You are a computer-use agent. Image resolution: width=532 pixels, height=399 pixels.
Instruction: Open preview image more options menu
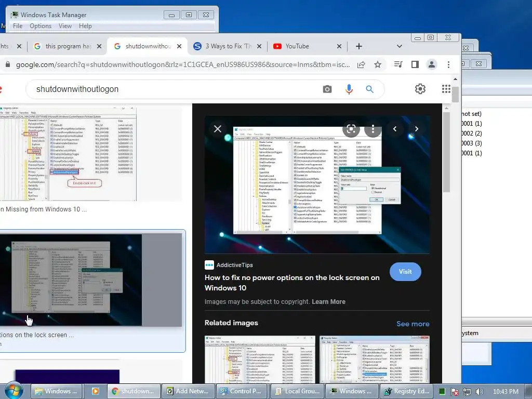[x=373, y=129]
